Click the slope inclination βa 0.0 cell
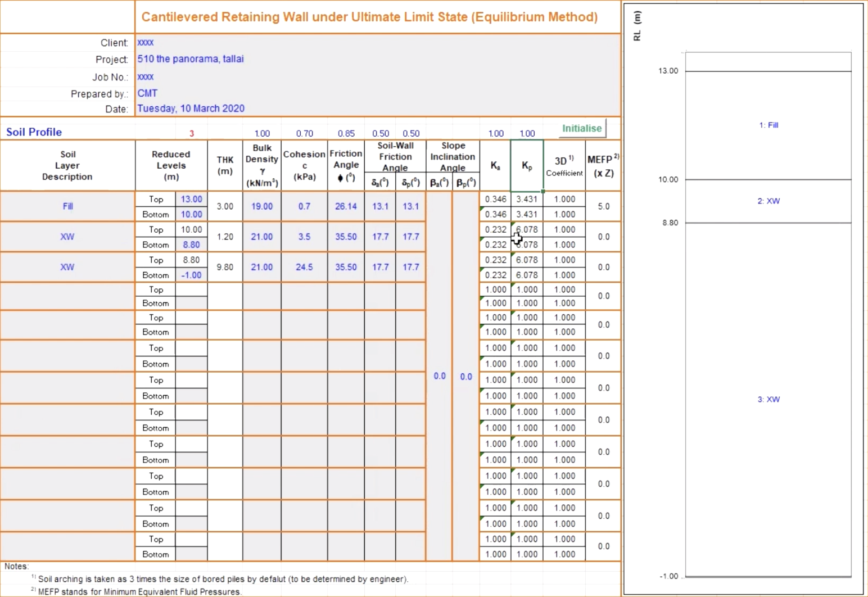The height and width of the screenshot is (597, 868). click(439, 376)
